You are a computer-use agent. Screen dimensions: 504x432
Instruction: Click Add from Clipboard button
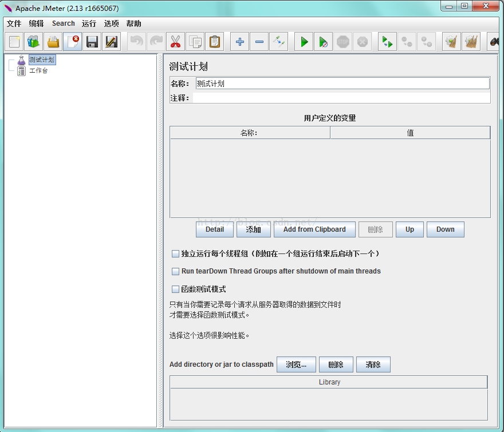[x=314, y=229]
